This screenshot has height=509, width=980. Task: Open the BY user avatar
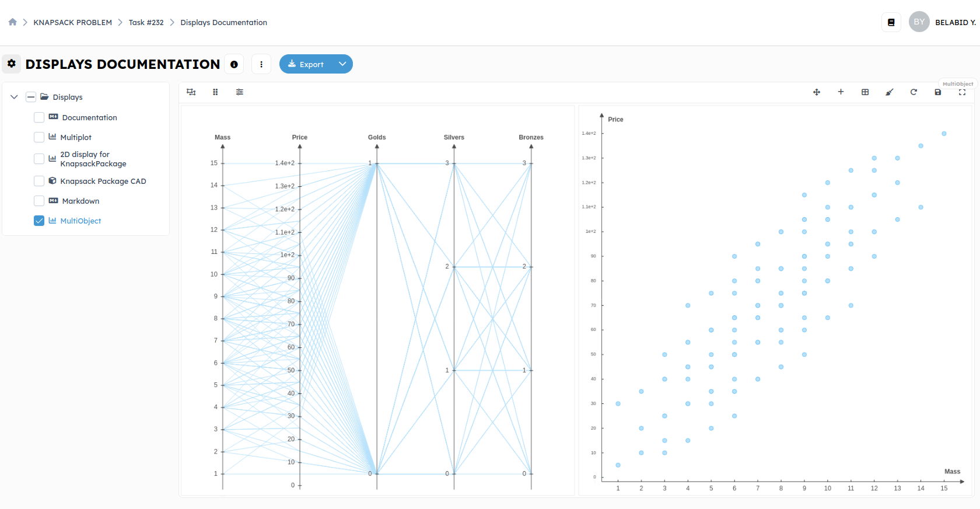(x=919, y=22)
